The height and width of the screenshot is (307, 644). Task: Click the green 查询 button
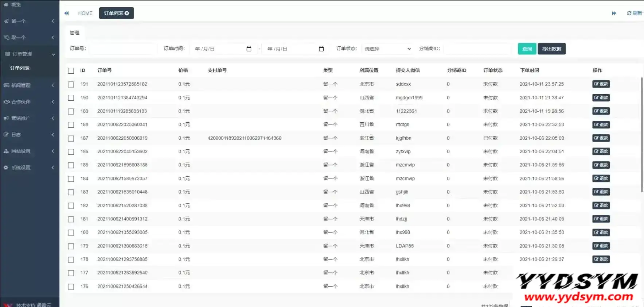pos(527,49)
